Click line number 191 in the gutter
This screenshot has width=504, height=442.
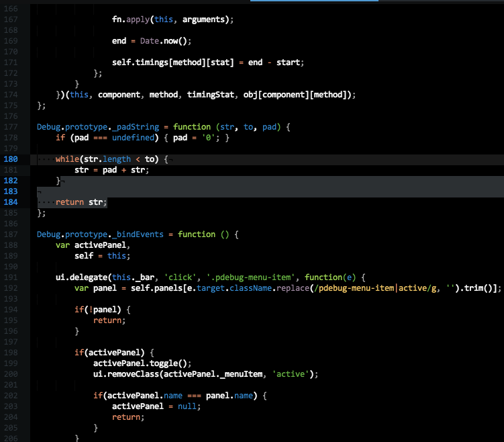(11, 277)
